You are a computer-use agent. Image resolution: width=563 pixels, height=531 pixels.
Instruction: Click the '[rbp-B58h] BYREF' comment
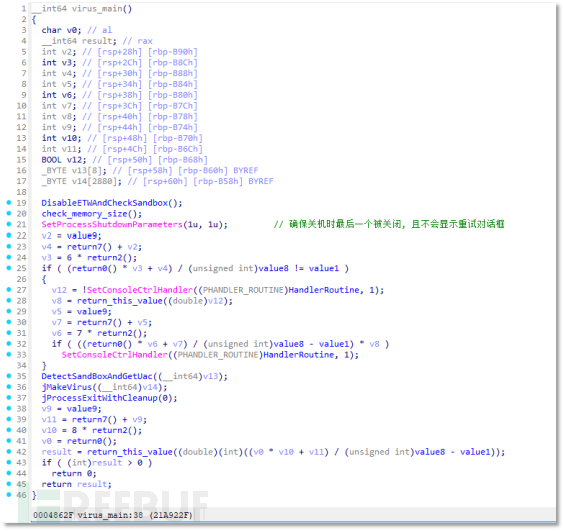pyautogui.click(x=233, y=181)
